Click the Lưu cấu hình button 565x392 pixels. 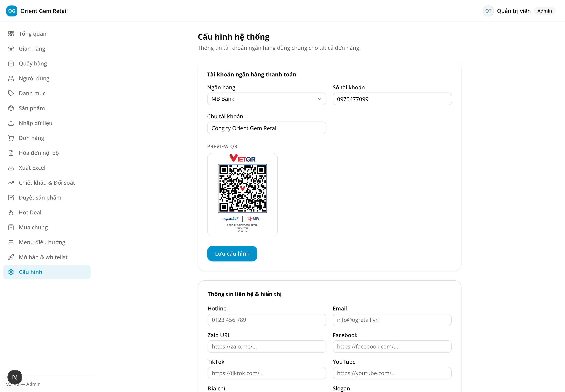[x=232, y=254]
